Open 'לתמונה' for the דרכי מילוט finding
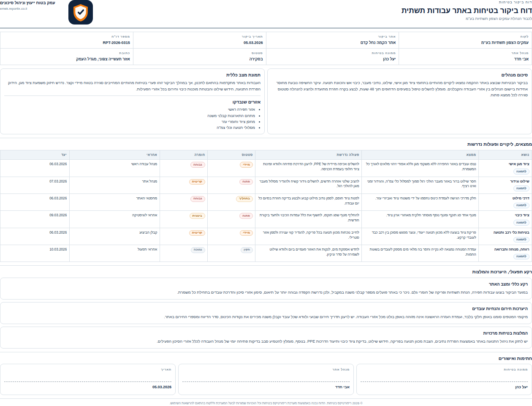Screen dimensions: 532x406 click(x=521, y=205)
